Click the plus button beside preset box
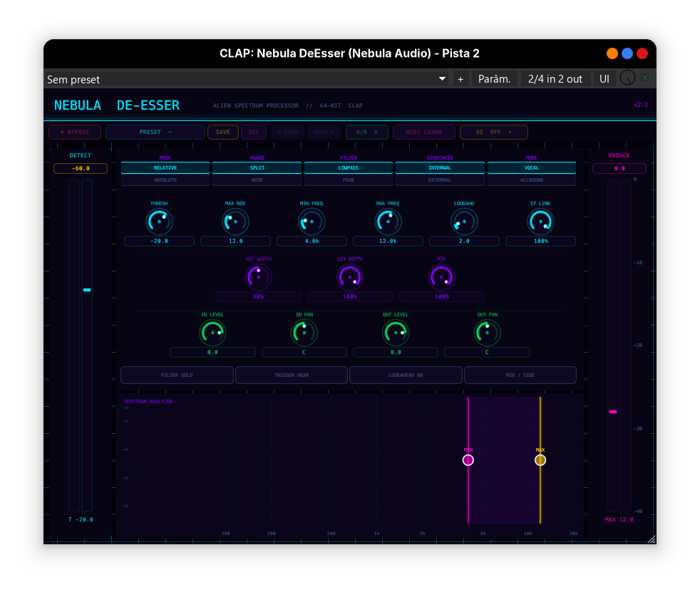 pyautogui.click(x=460, y=79)
